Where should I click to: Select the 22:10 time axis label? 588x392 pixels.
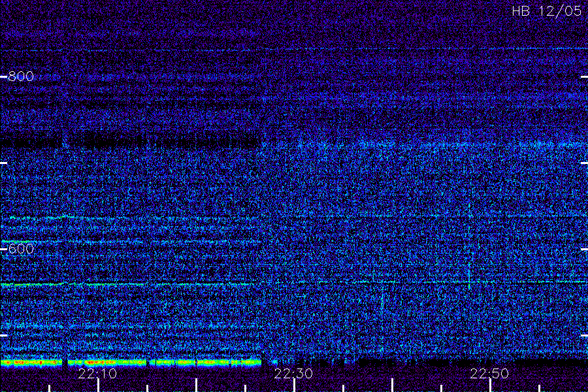coord(97,374)
